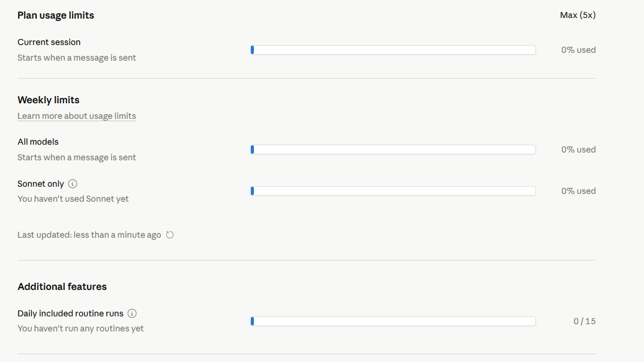Click the Sonnet only label text

click(x=41, y=184)
